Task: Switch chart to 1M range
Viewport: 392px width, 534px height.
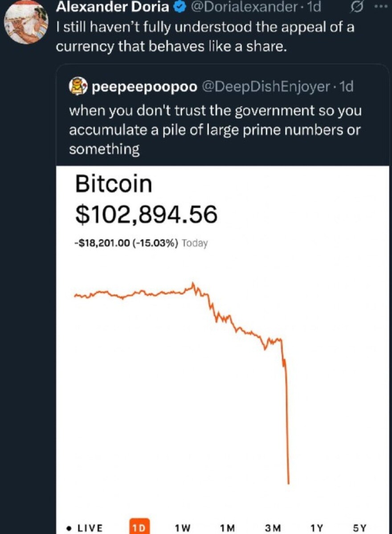Action: point(227,528)
